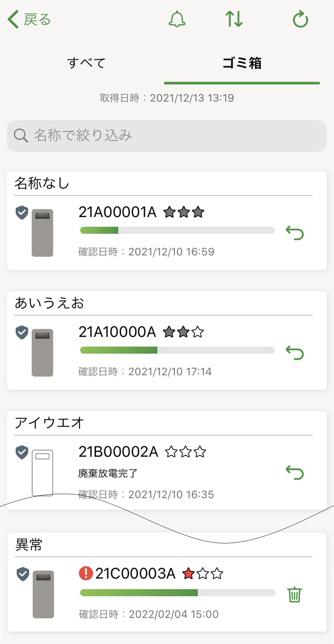Tap the refresh icon
The width and height of the screenshot is (334, 644).
coord(300,19)
